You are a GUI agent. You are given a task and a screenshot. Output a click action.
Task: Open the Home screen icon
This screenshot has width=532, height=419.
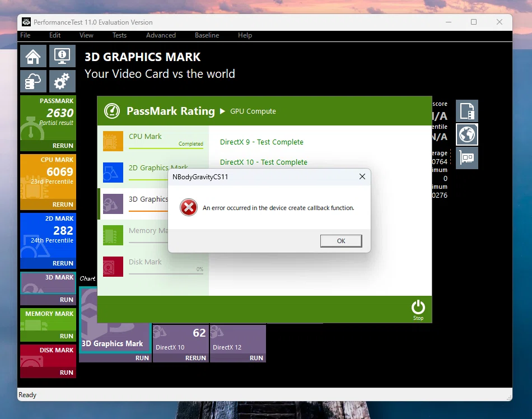click(33, 56)
